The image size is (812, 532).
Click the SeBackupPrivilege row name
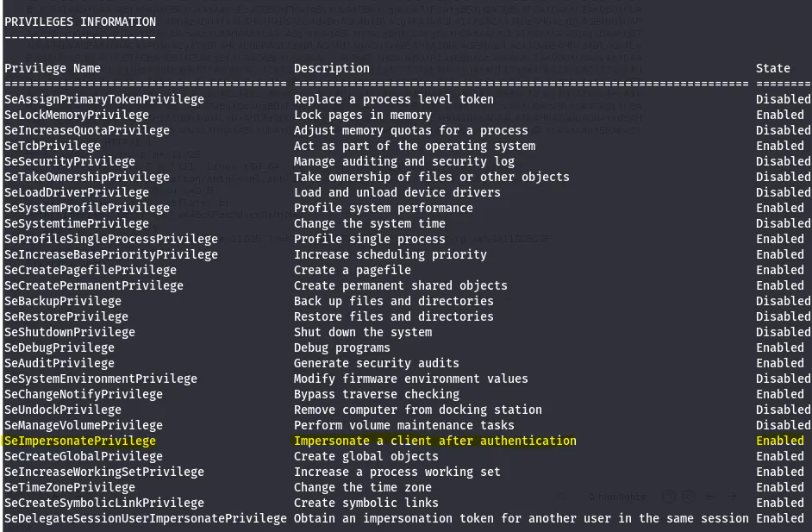coord(63,301)
